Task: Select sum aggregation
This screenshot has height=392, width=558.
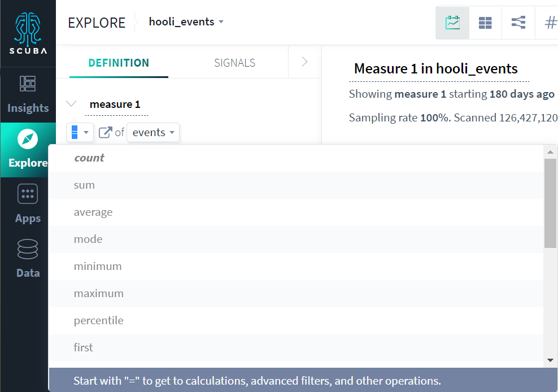Action: tap(296, 185)
